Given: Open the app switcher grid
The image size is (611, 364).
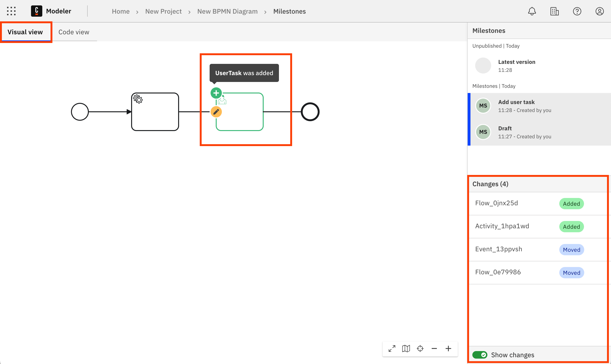Looking at the screenshot, I should [11, 11].
